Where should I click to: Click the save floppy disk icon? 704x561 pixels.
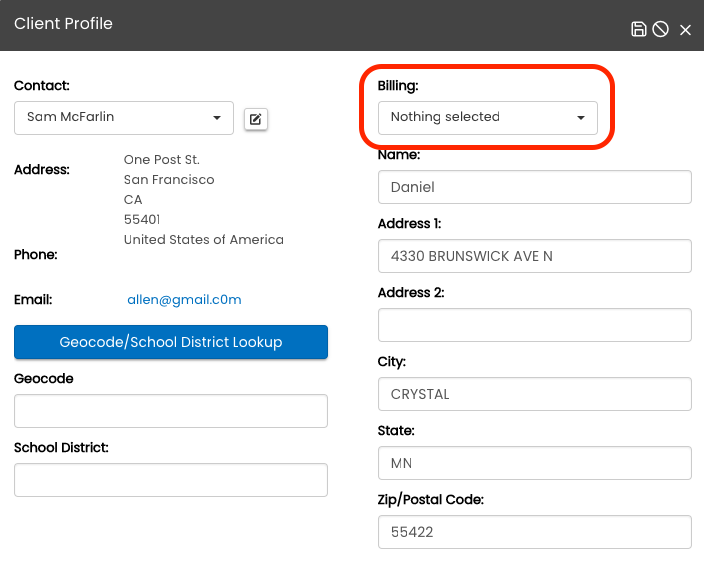tap(639, 29)
